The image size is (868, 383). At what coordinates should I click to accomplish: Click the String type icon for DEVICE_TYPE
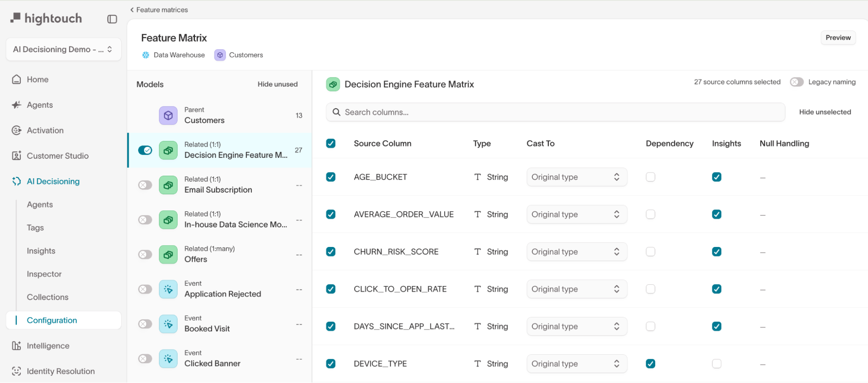[x=478, y=364]
